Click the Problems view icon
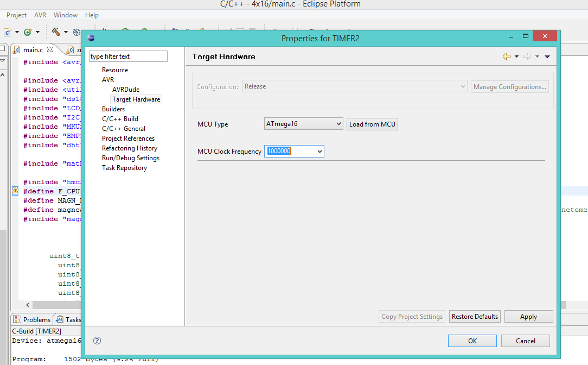This screenshot has width=588, height=365. click(16, 319)
